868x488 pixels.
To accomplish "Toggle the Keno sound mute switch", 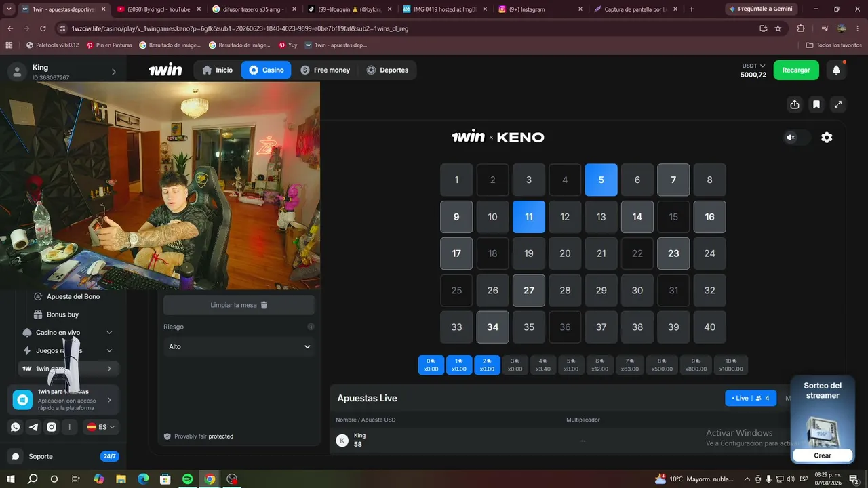I will point(797,138).
